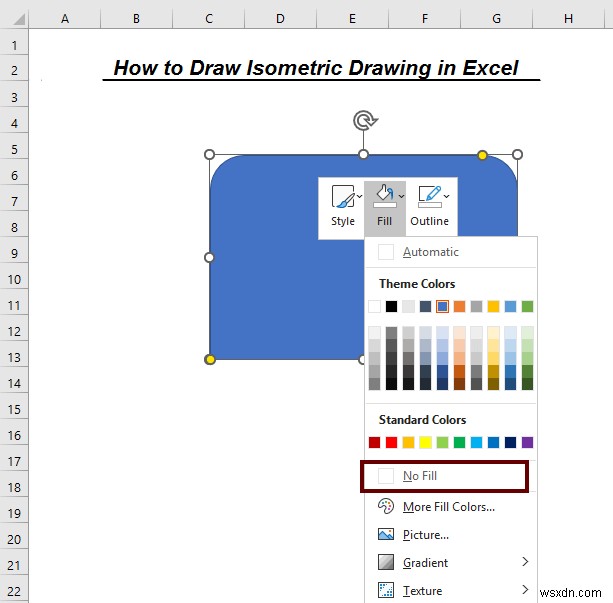
Task: Pick dark red standard color swatch
Action: pos(375,443)
